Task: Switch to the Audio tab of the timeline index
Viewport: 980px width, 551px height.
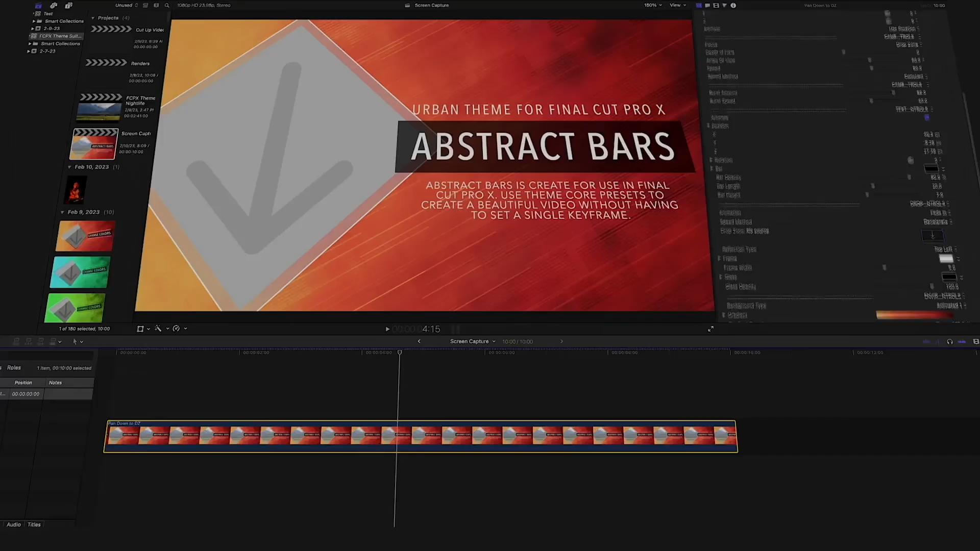Action: 14,524
